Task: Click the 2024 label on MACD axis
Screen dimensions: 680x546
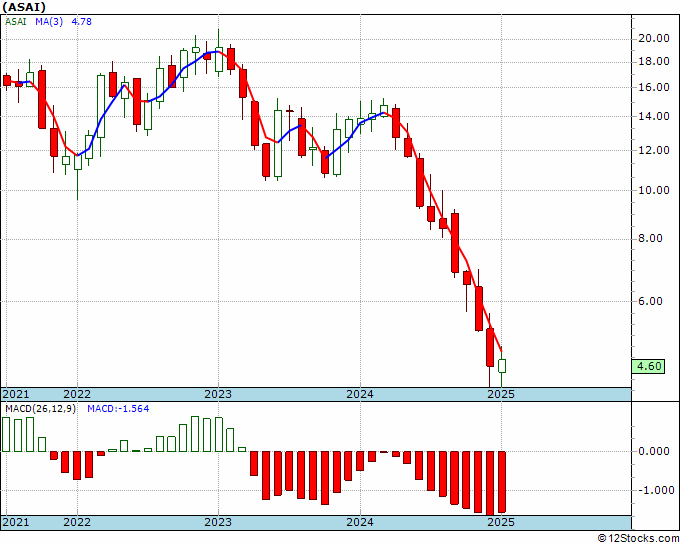Action: pyautogui.click(x=360, y=522)
